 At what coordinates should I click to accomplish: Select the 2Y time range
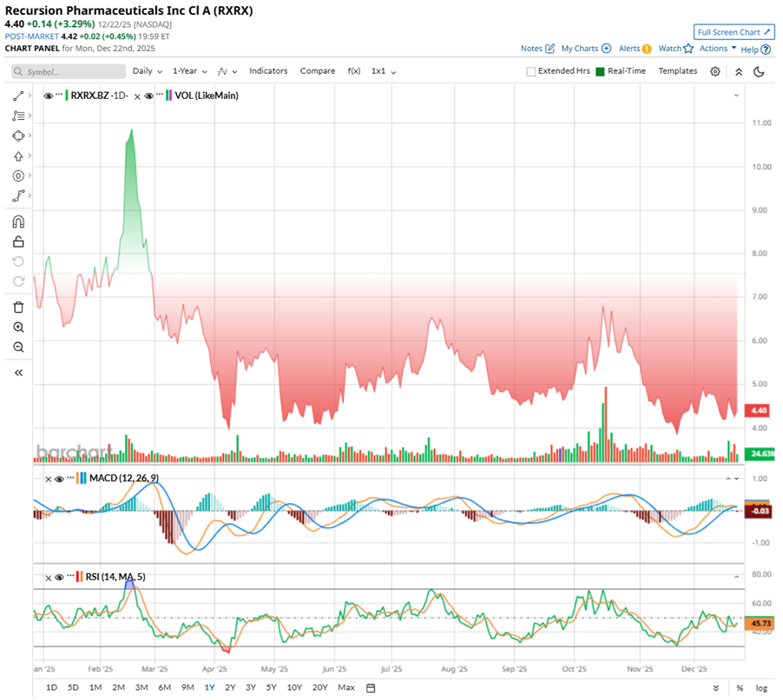[230, 688]
